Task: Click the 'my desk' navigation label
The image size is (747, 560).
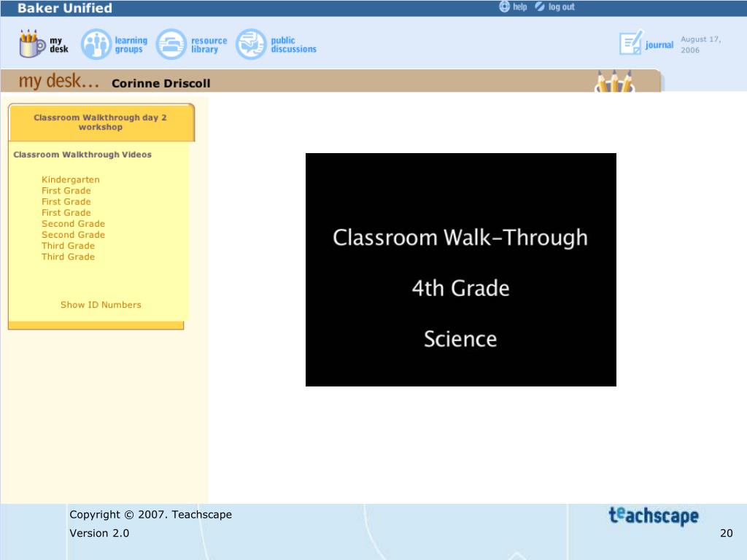Action: coord(58,44)
